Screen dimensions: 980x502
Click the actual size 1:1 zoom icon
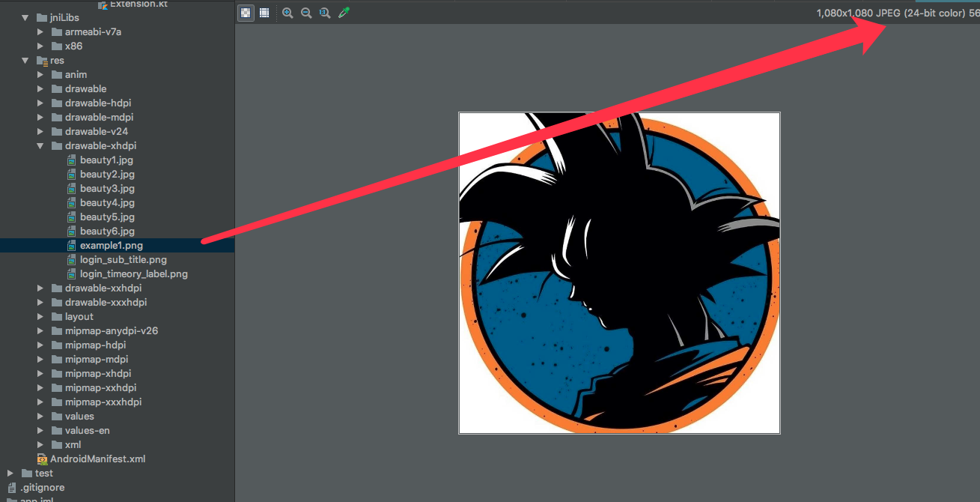(325, 13)
